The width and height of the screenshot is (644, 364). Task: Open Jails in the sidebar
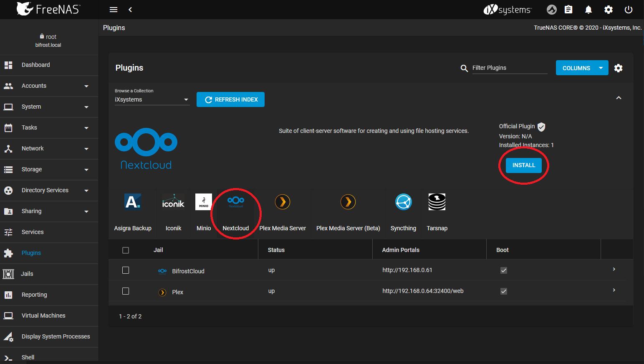coord(49,274)
